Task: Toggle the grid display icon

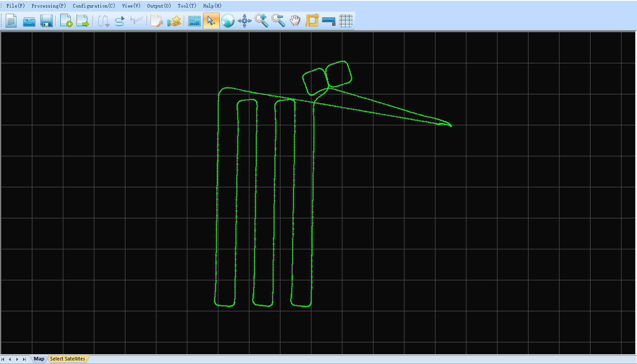Action: tap(346, 21)
